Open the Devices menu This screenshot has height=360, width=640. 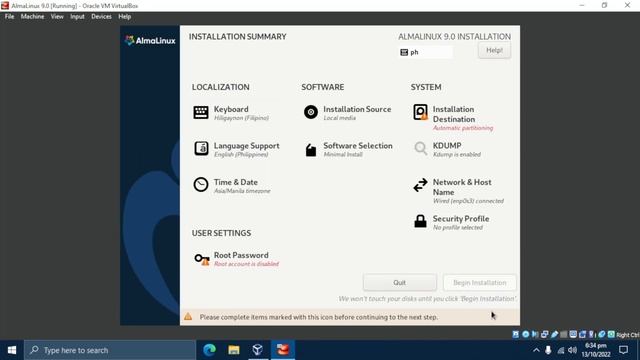click(101, 17)
